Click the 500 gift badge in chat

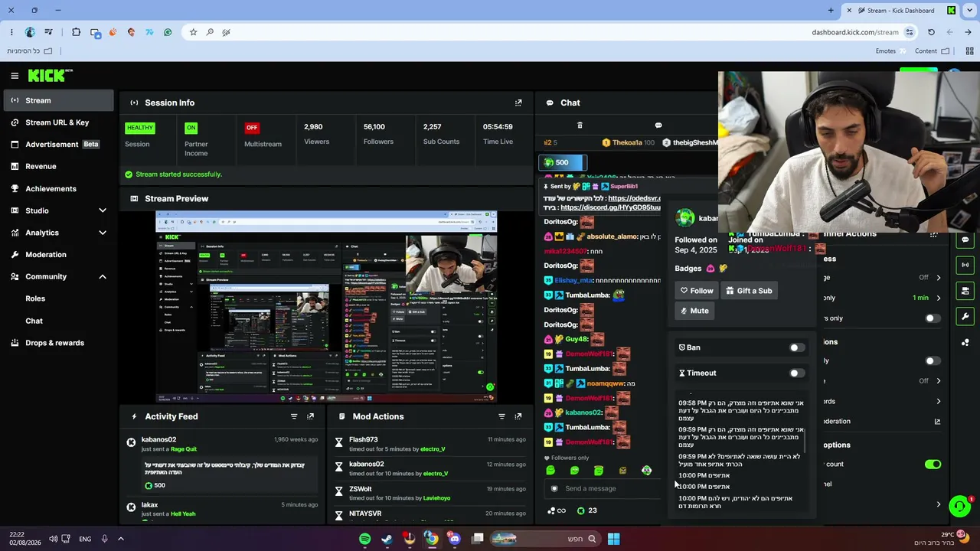tap(562, 162)
